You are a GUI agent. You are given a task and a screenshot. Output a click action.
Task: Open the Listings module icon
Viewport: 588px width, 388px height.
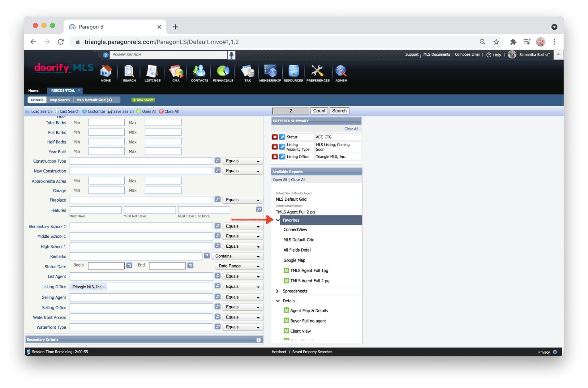tap(152, 73)
